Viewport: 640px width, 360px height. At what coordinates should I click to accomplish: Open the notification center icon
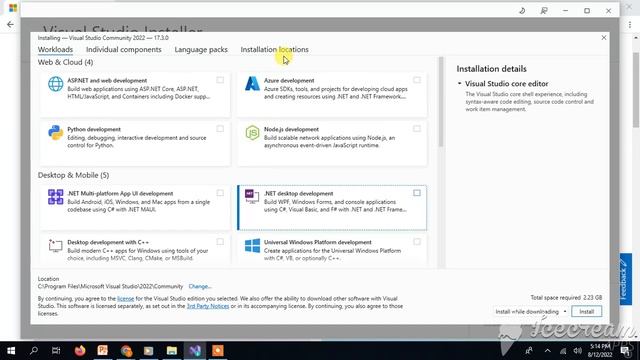(625, 351)
